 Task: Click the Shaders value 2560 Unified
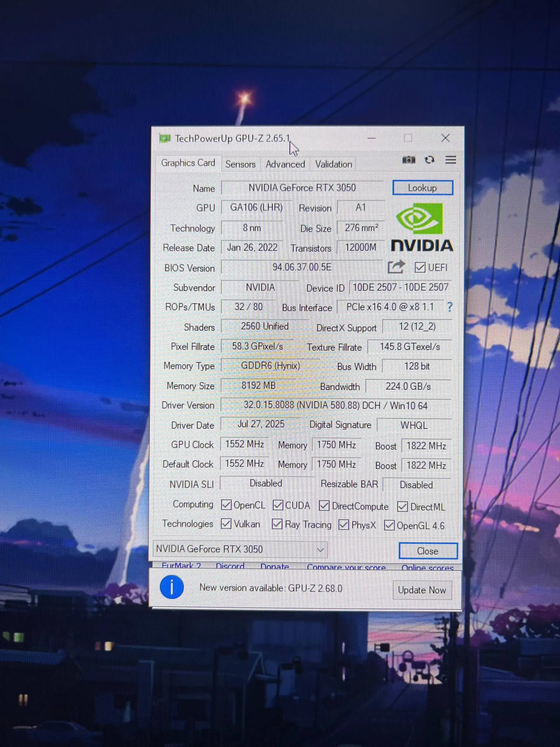[x=265, y=326]
